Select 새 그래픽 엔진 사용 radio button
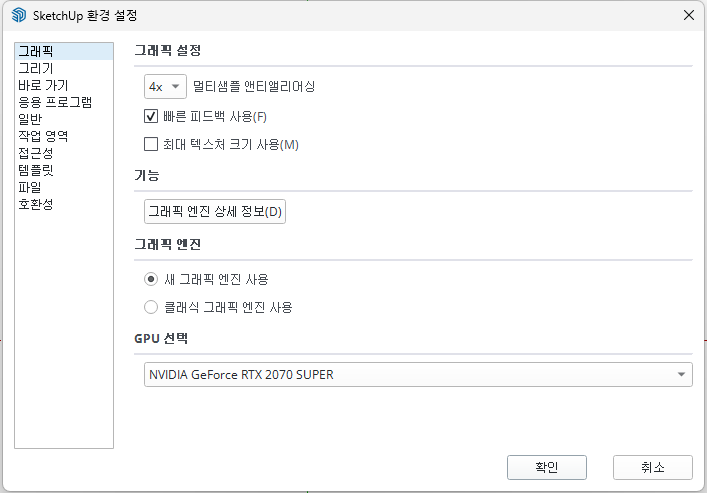707x493 pixels. click(x=151, y=279)
